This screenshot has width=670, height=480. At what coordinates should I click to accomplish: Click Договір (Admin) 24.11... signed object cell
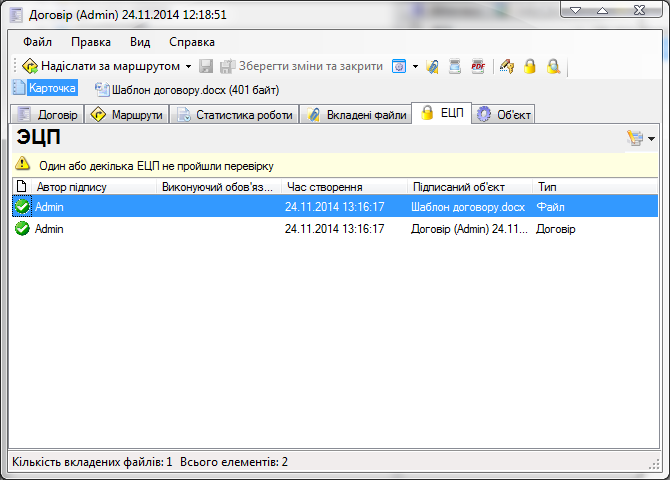[x=469, y=229]
